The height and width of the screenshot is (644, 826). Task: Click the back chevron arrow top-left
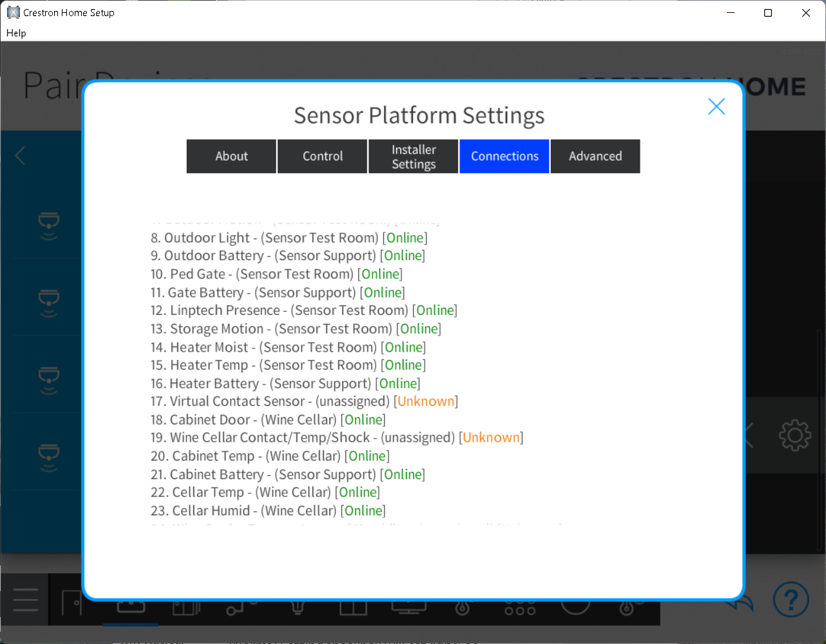point(21,155)
